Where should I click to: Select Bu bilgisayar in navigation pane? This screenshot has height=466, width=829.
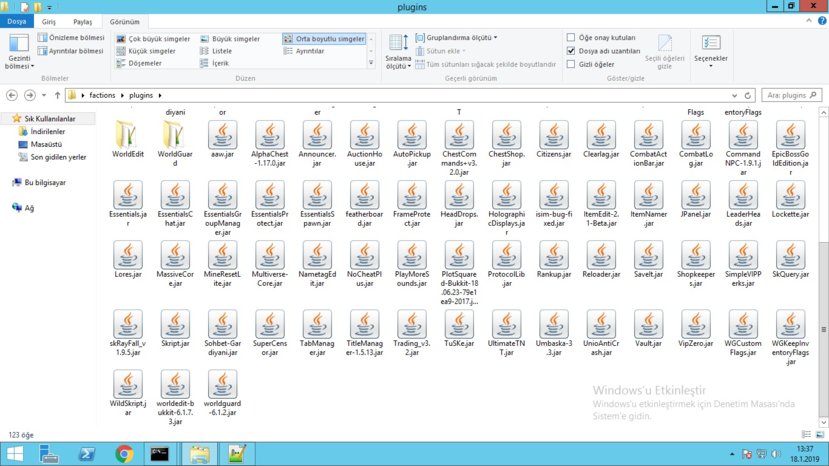point(39,182)
